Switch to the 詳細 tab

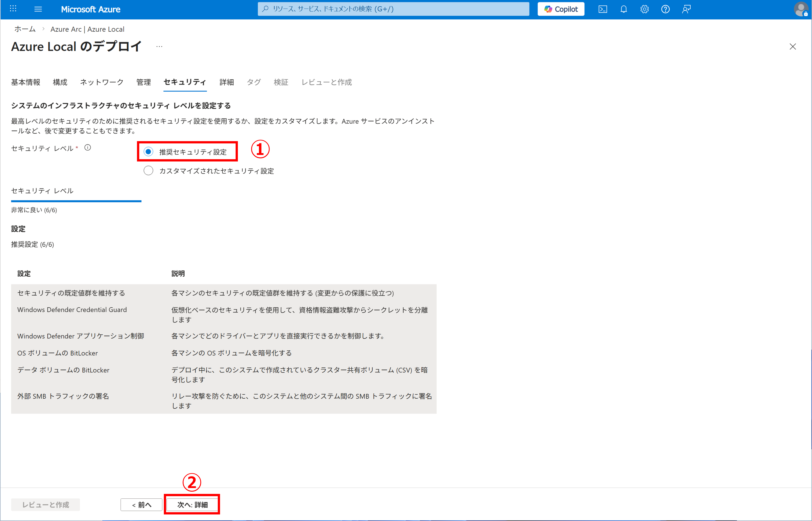227,82
